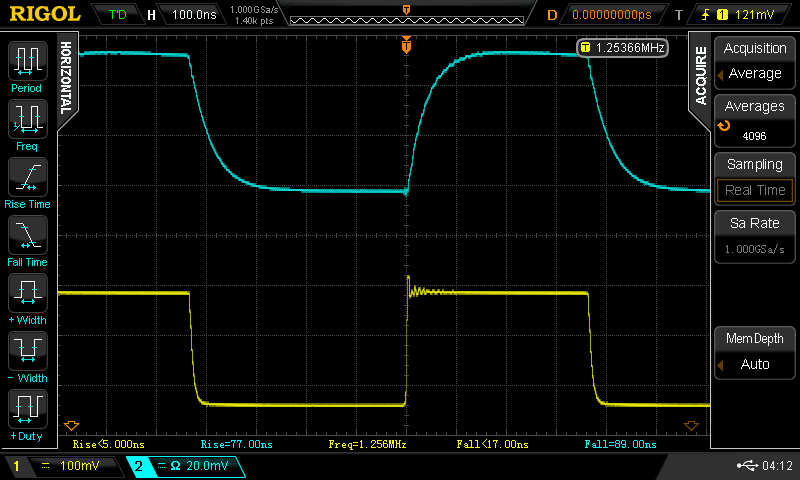Select the +Width measurement icon

[28, 293]
